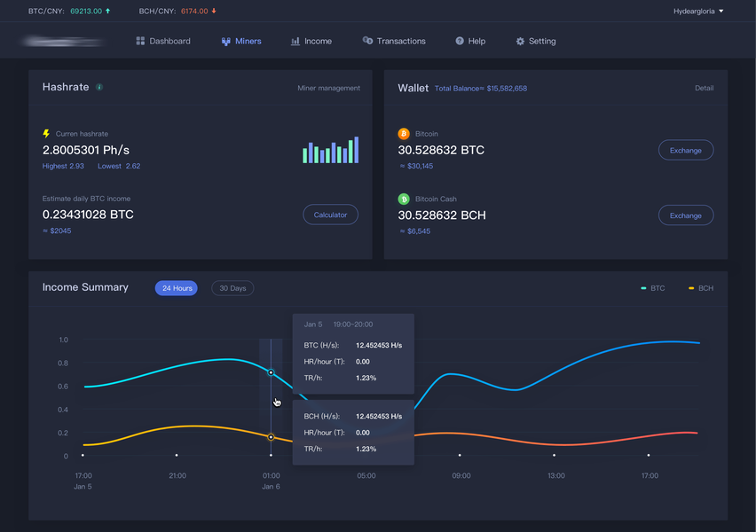Click the Income Summary heading
Image resolution: width=756 pixels, height=532 pixels.
coord(85,287)
